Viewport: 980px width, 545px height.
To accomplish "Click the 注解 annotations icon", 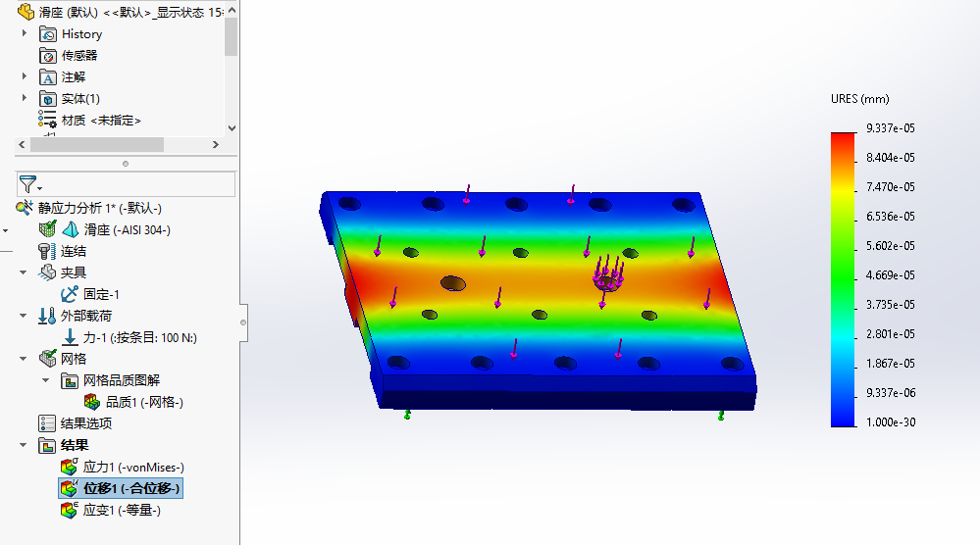I will (x=48, y=77).
